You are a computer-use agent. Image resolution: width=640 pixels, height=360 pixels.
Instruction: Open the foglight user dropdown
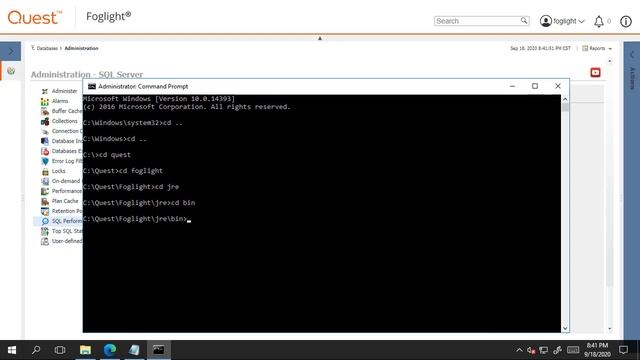[x=562, y=21]
